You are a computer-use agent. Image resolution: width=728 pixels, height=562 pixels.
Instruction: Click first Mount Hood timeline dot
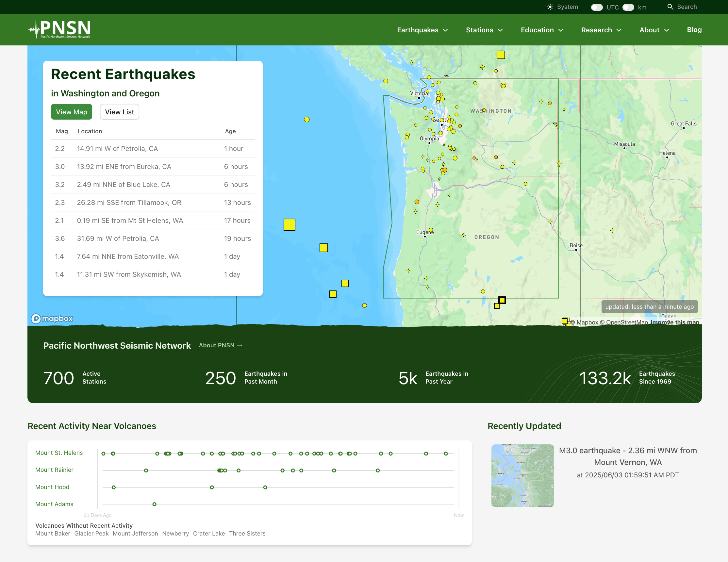(114, 487)
